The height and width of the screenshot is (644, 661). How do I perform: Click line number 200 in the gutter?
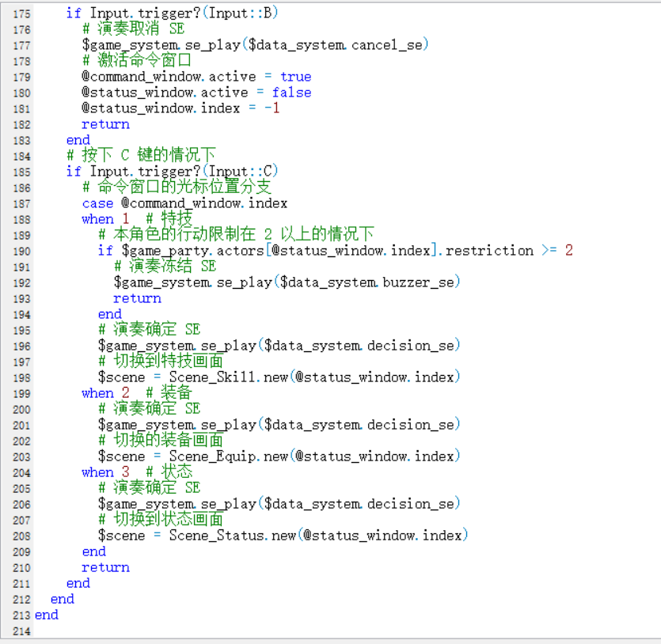click(21, 410)
